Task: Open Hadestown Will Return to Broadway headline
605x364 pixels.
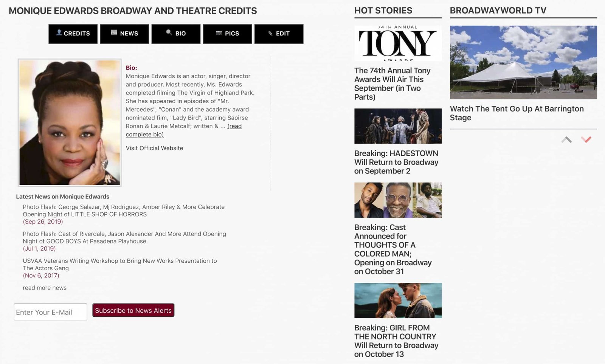Action: click(396, 162)
